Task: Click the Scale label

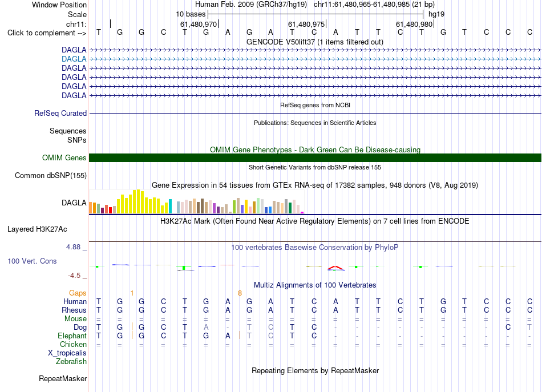Action: tap(77, 14)
